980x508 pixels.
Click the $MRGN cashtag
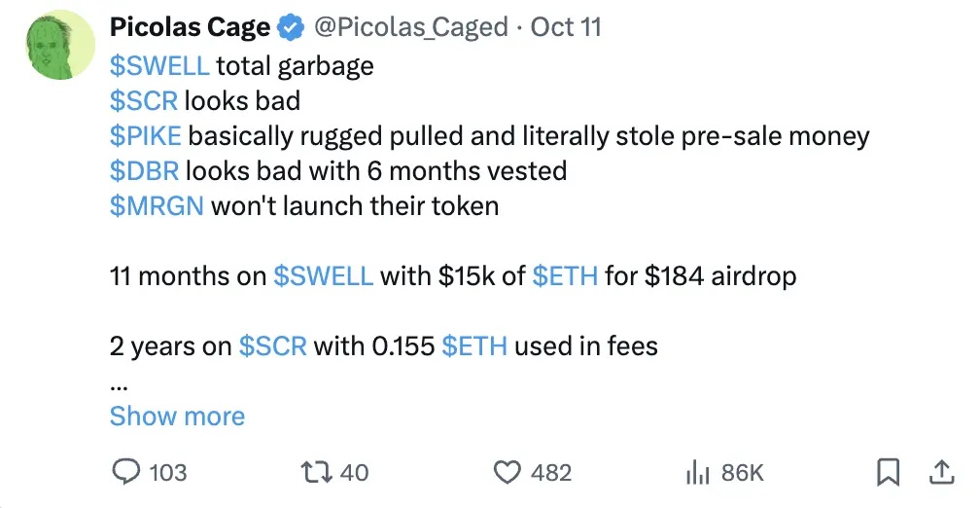157,206
